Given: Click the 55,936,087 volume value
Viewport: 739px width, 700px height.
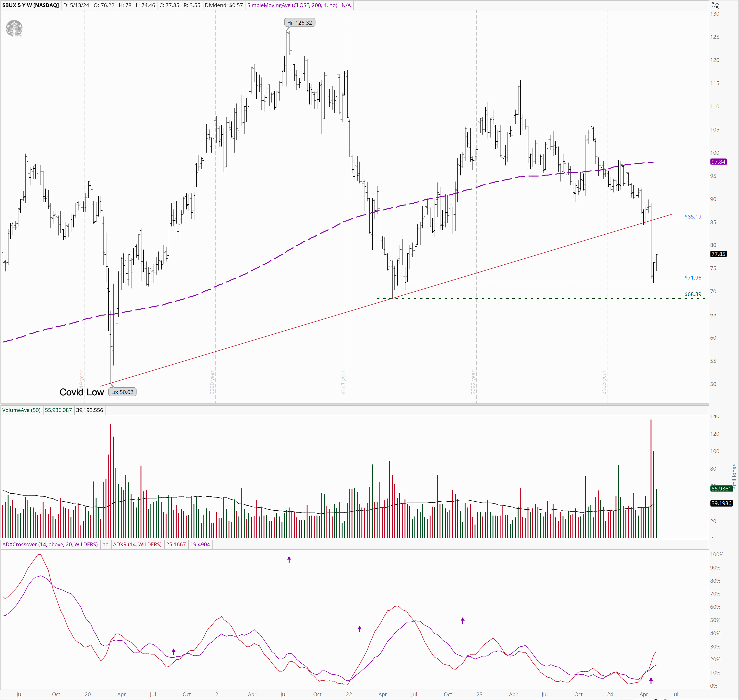Looking at the screenshot, I should coord(58,410).
